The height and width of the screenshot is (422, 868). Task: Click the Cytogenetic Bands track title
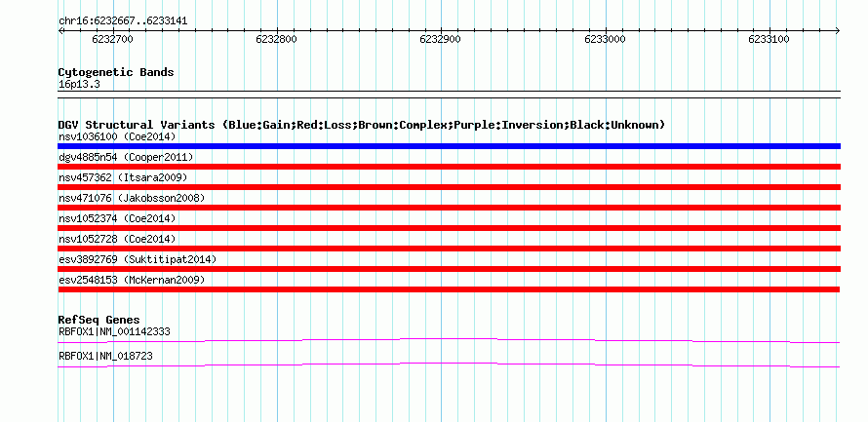pos(116,72)
